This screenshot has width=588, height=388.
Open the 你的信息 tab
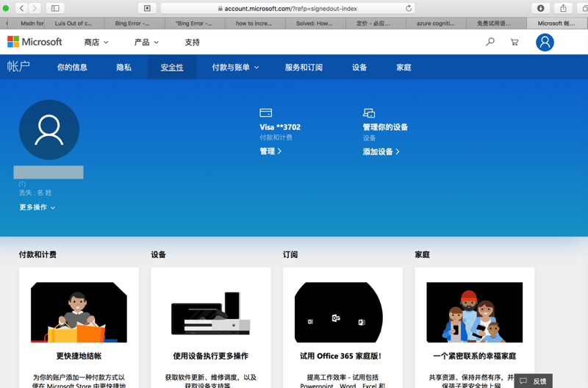coord(72,68)
